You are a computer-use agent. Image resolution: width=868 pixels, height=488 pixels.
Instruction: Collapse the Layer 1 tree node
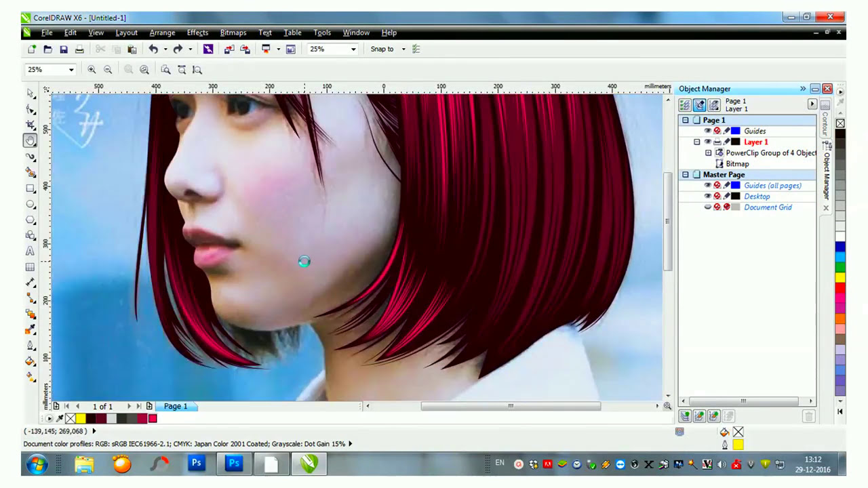point(696,142)
